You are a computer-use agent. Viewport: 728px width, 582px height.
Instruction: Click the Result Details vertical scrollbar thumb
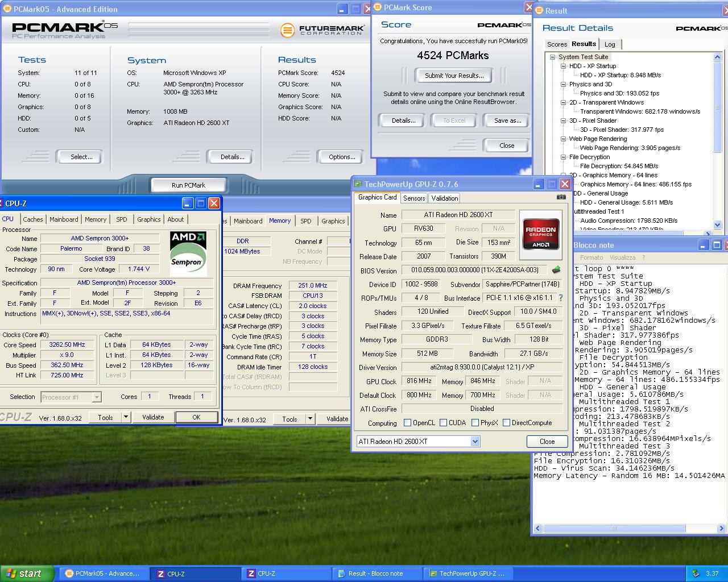click(717, 107)
